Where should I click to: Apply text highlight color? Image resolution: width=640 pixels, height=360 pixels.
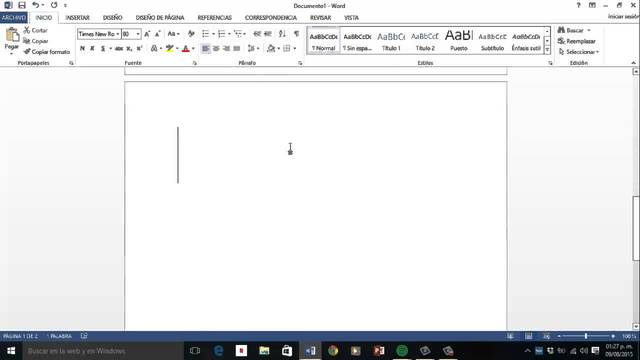click(x=169, y=49)
